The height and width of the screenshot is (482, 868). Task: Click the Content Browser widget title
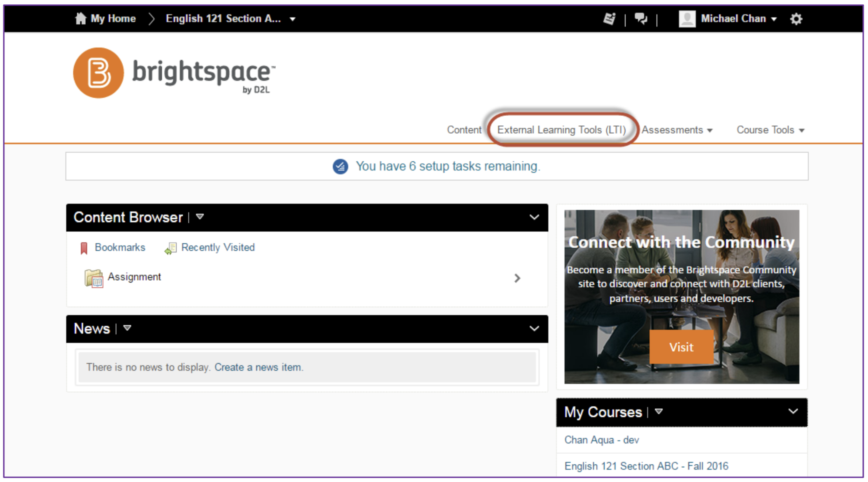coord(128,217)
